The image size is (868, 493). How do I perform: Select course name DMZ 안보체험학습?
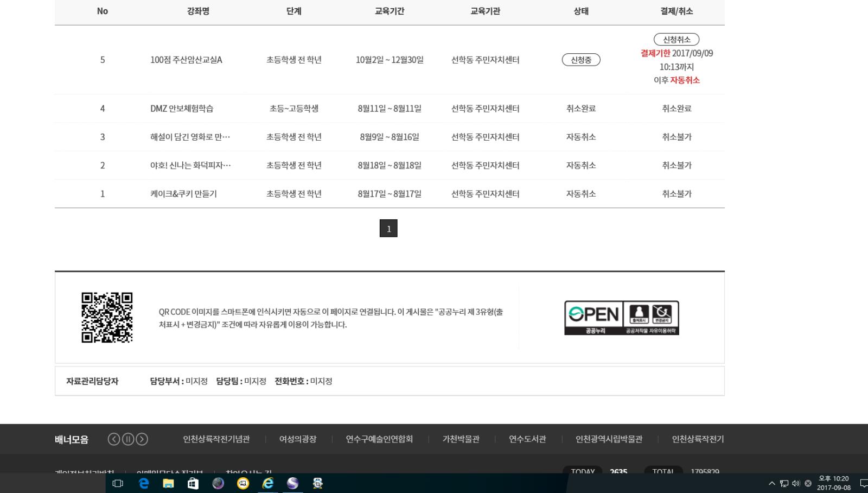pyautogui.click(x=182, y=109)
